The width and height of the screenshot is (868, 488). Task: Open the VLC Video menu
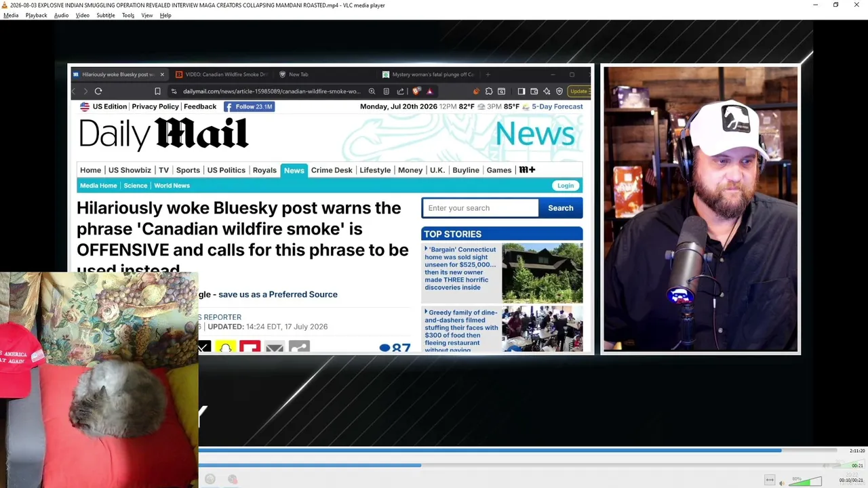point(82,15)
